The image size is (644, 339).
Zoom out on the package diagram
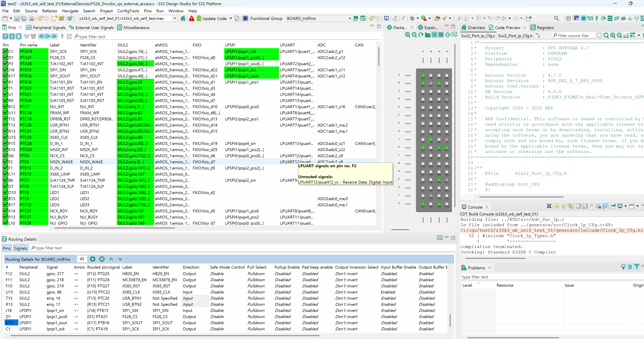click(414, 35)
